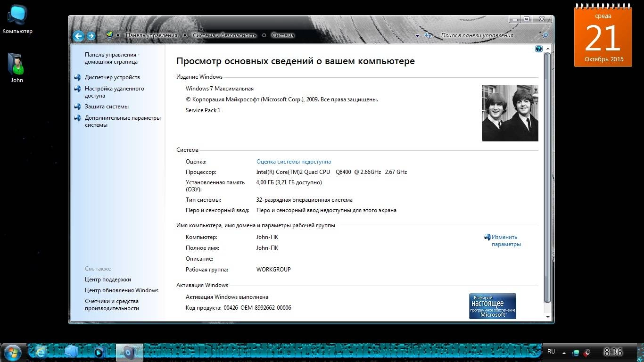
Task: Click the calendar gadget showing 21 Октябрь 2015
Action: [x=603, y=35]
